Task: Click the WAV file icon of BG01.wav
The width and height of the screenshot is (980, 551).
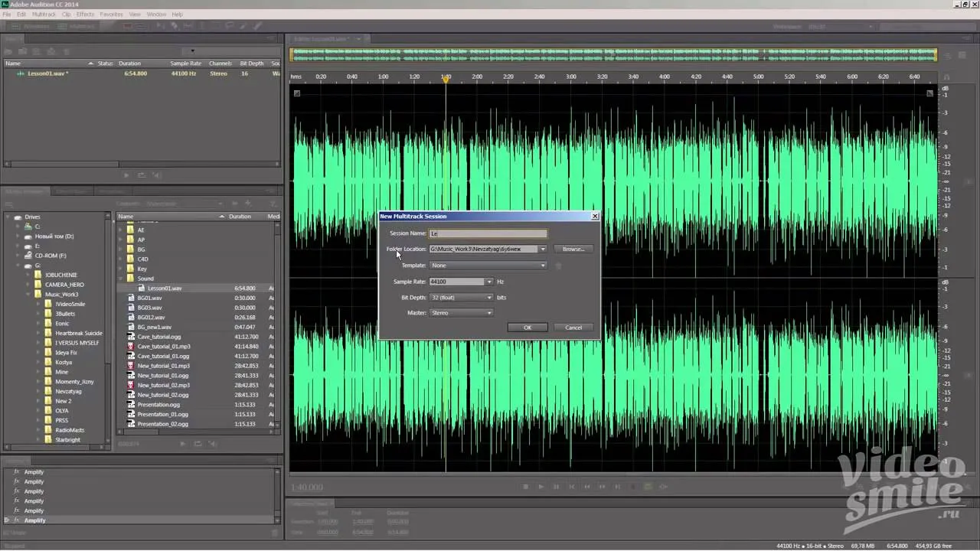Action: (x=131, y=298)
